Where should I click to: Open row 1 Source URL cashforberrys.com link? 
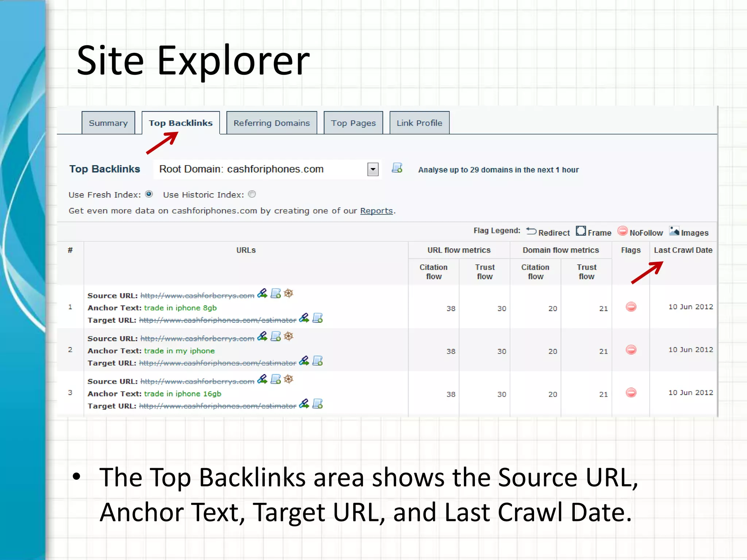tap(197, 296)
